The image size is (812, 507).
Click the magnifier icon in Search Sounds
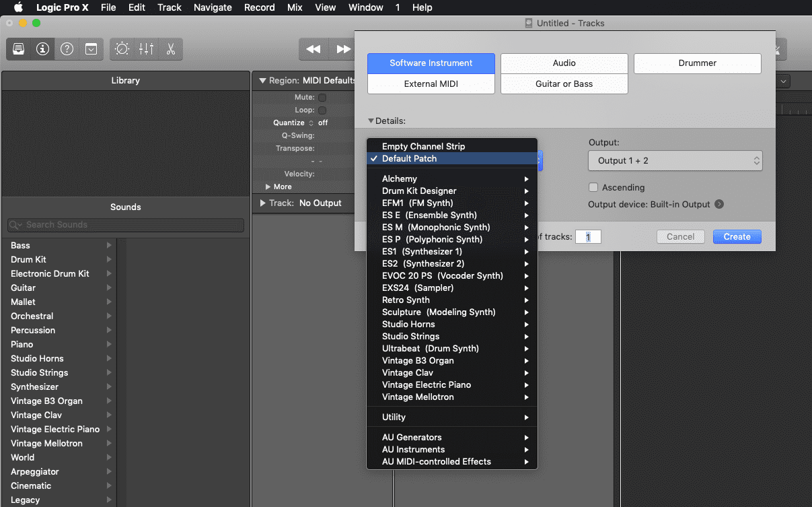pos(16,225)
